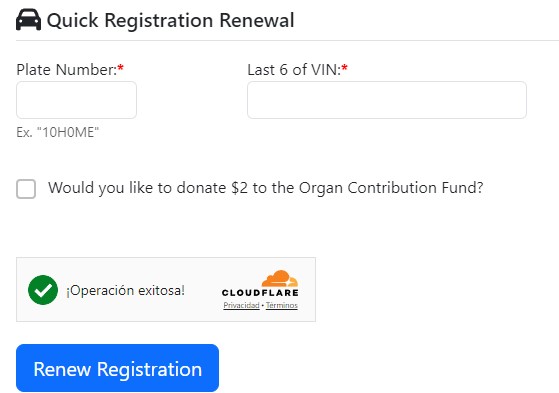Click the divider line under the heading
559x393 pixels.
point(287,41)
